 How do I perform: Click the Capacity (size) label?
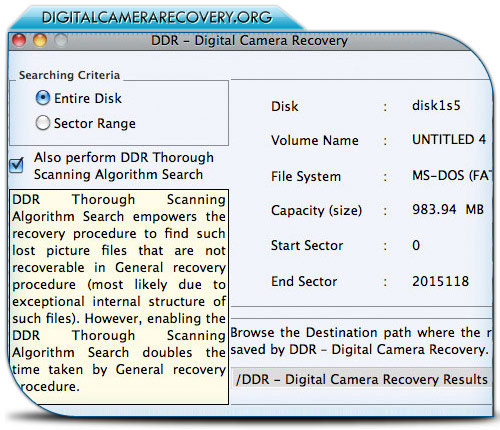(x=316, y=210)
